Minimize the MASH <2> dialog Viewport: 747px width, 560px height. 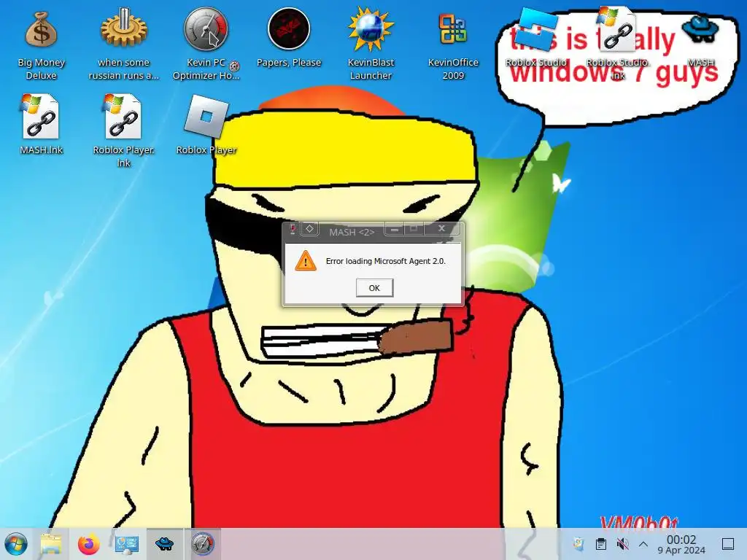click(394, 229)
